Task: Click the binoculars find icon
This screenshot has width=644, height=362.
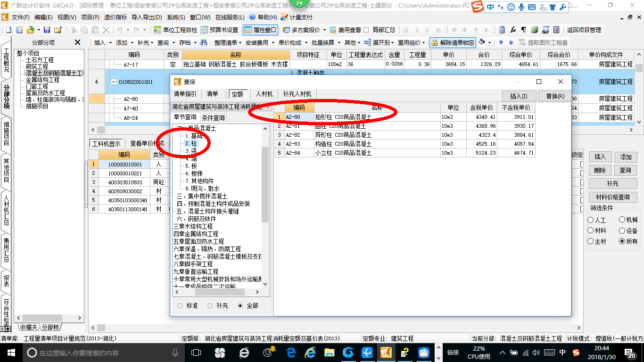Action: tap(203, 42)
